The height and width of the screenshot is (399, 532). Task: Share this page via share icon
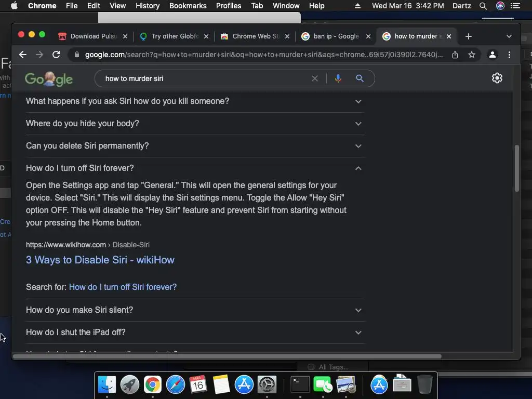point(455,55)
